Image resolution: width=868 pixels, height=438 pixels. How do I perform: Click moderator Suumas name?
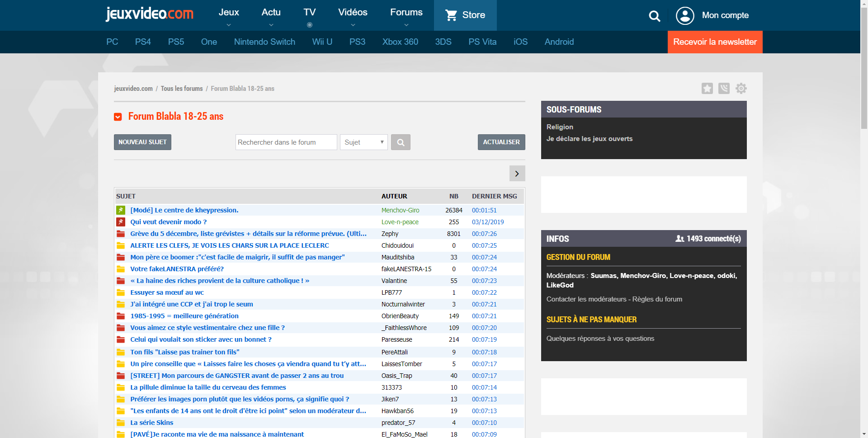pos(604,276)
